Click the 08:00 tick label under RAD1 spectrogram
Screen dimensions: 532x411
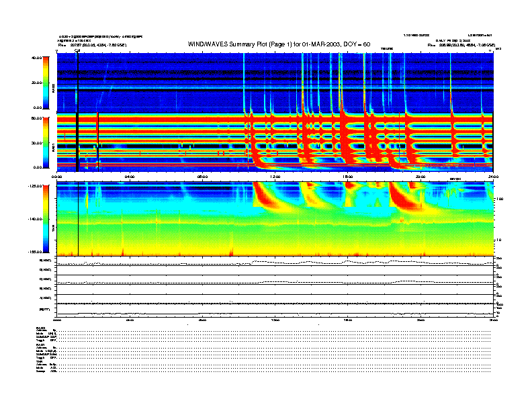(x=202, y=177)
